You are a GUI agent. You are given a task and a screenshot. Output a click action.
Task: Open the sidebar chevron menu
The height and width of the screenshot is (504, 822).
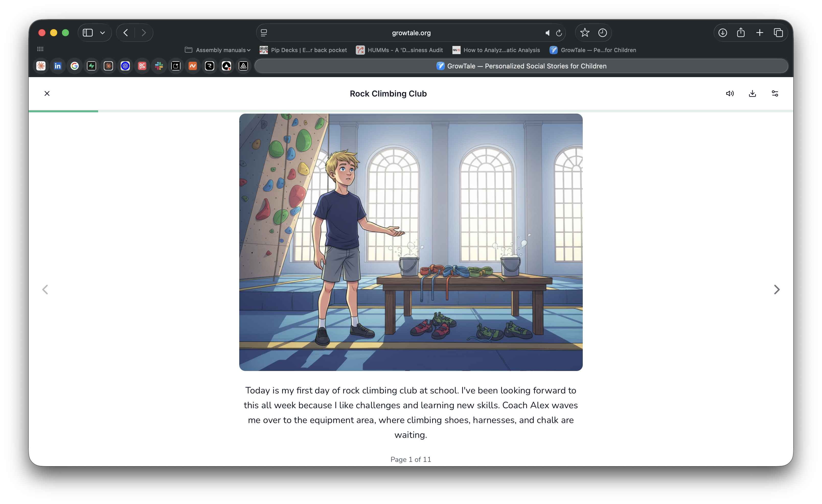102,32
